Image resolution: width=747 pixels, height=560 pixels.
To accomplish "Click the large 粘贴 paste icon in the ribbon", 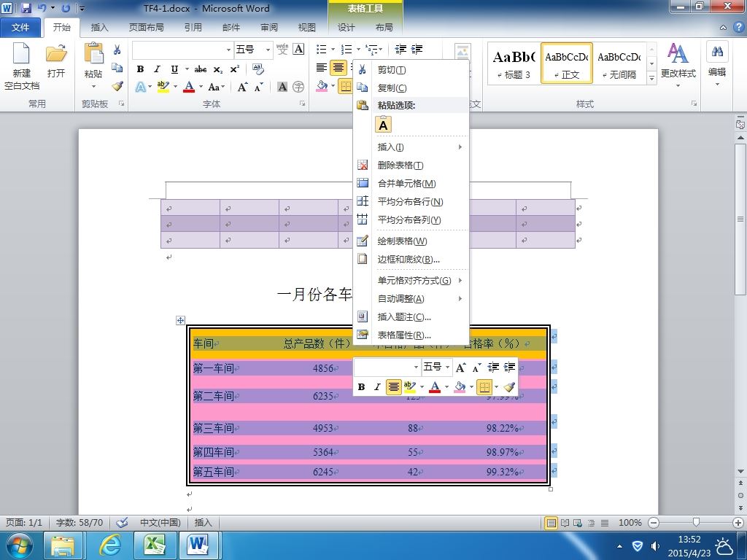I will click(93, 53).
